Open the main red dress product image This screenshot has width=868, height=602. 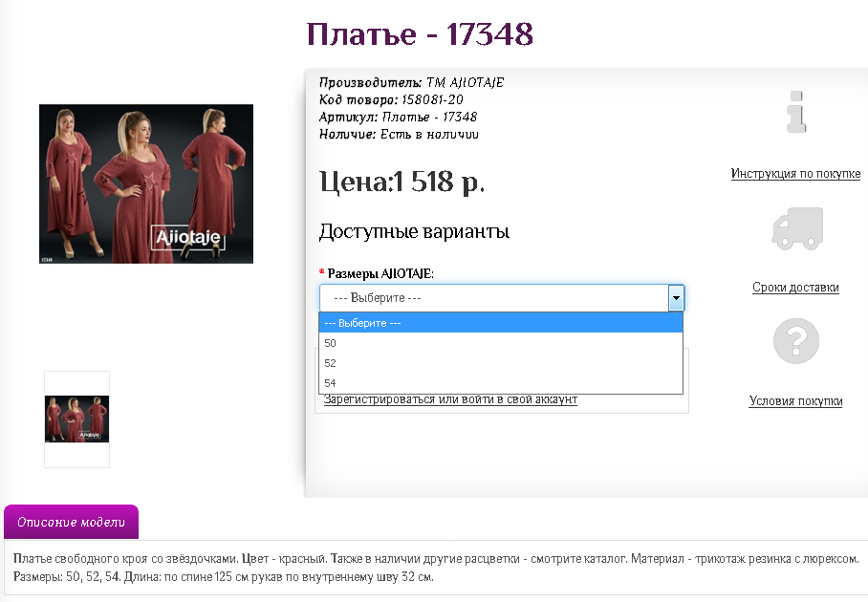tap(146, 183)
